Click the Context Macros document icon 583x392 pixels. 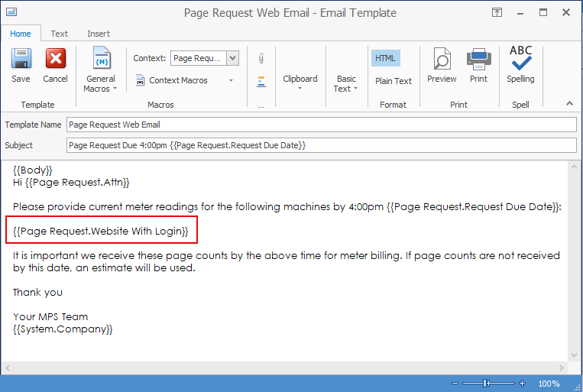pos(140,80)
